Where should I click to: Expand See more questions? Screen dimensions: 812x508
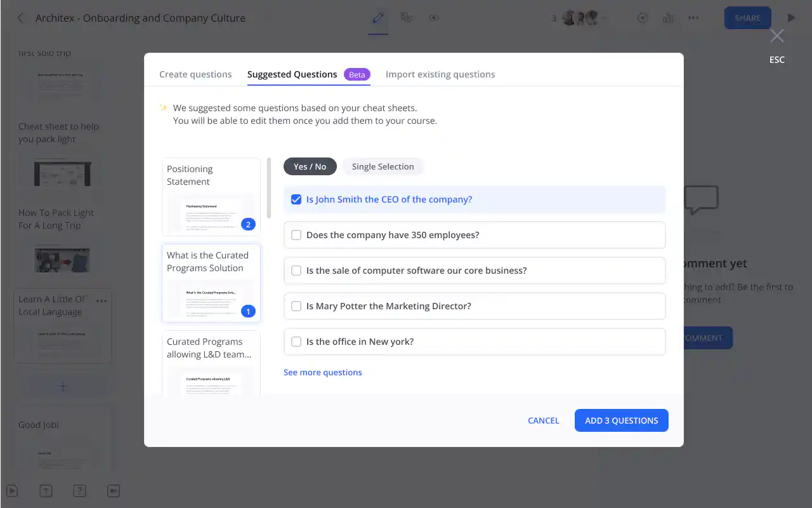(322, 371)
